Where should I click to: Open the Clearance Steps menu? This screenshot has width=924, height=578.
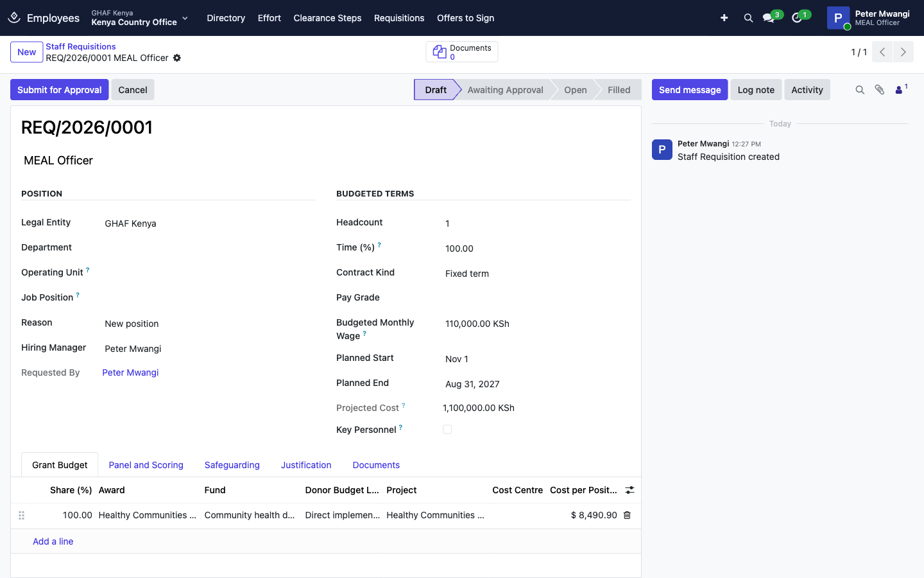[327, 18]
